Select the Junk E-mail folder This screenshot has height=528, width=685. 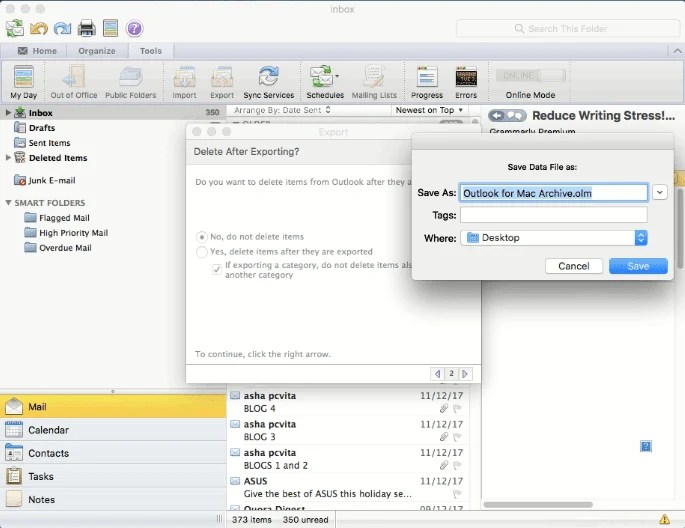pyautogui.click(x=52, y=180)
